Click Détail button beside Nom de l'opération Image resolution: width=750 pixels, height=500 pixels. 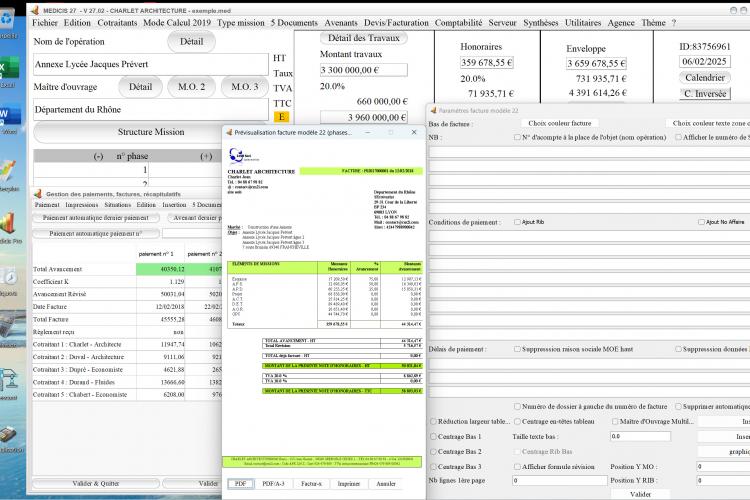(191, 42)
